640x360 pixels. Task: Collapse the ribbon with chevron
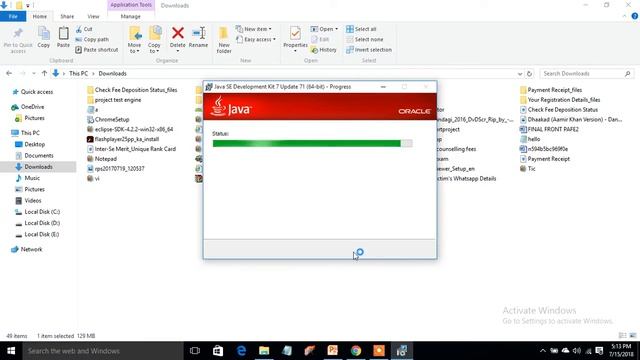[624, 16]
